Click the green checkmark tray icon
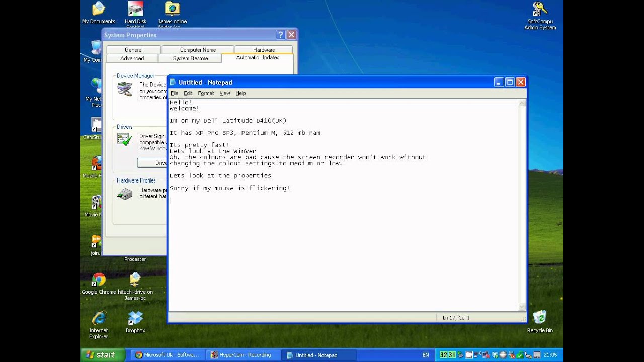This screenshot has width=644, height=362. 520,355
